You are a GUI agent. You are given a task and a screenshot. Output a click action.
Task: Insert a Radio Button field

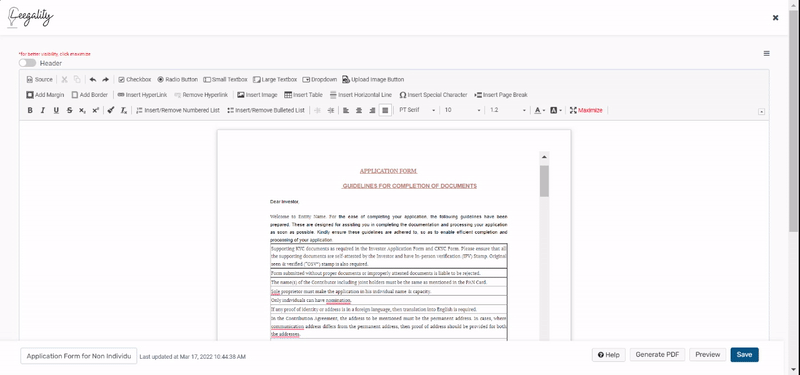pyautogui.click(x=178, y=80)
